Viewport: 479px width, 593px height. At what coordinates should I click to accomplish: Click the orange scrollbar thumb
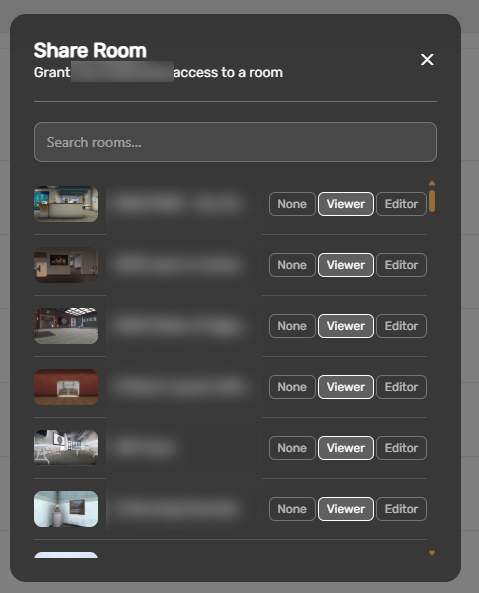pos(432,201)
